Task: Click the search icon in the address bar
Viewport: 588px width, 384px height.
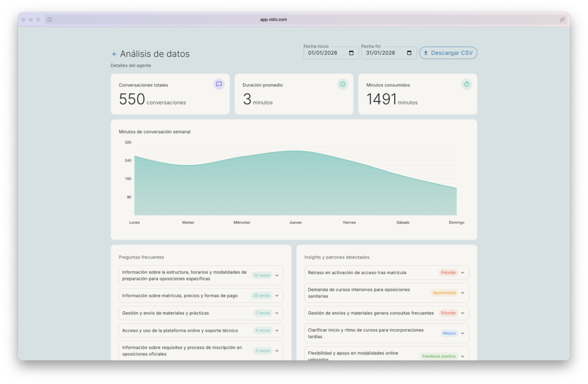Action: (50, 19)
